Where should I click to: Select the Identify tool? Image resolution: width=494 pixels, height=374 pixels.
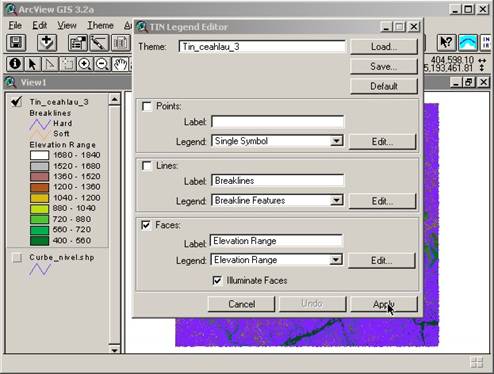click(x=15, y=64)
